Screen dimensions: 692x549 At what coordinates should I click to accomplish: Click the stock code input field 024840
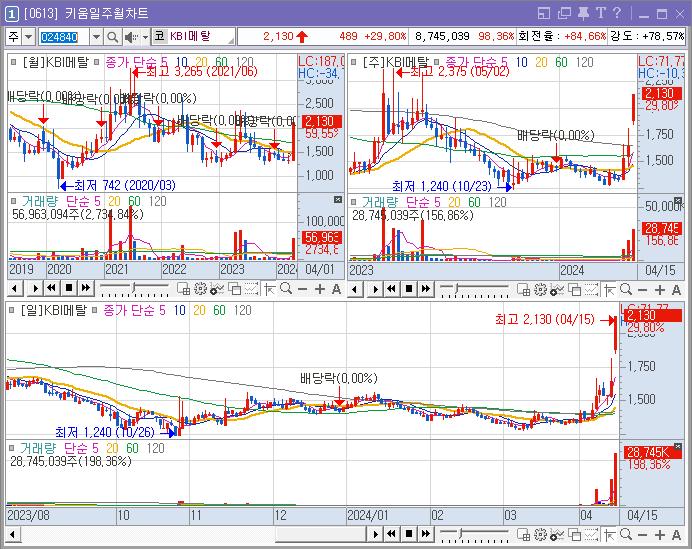click(64, 37)
